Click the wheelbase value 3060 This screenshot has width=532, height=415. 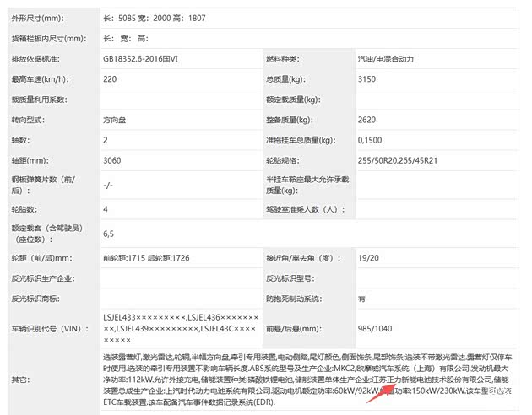tap(112, 160)
